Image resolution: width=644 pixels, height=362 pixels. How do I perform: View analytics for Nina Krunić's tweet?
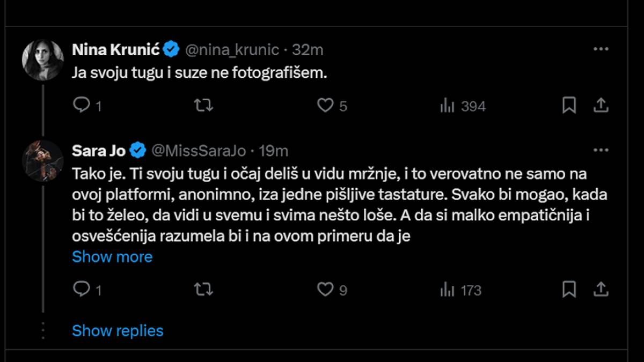(447, 106)
